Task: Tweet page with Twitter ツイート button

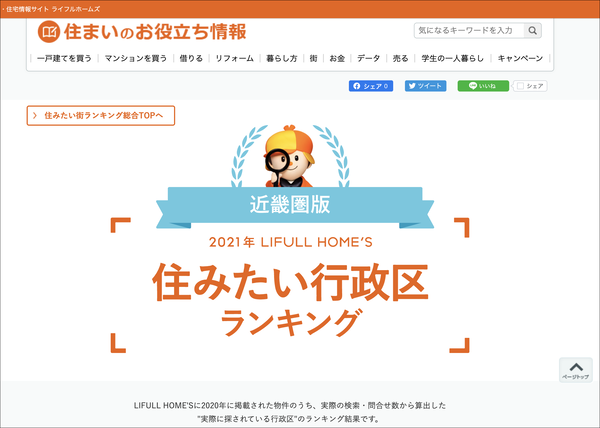Action: (426, 86)
